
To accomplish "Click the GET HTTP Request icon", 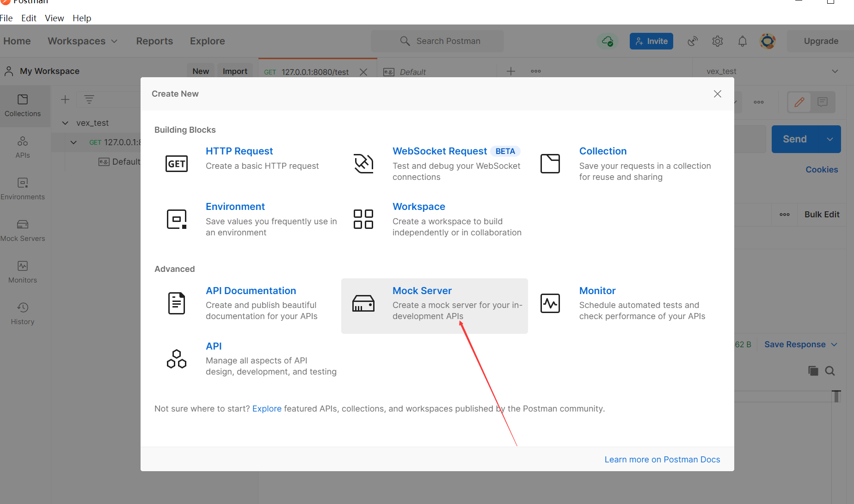I will (x=177, y=164).
